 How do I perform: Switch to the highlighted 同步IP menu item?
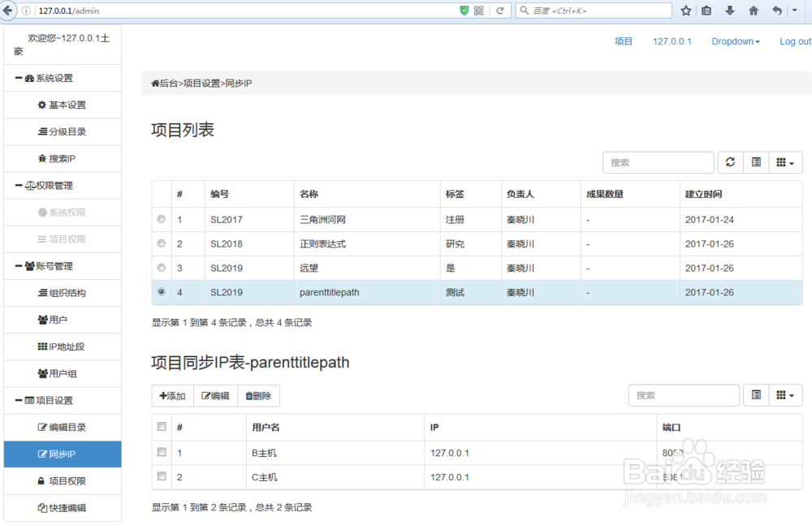pyautogui.click(x=62, y=454)
